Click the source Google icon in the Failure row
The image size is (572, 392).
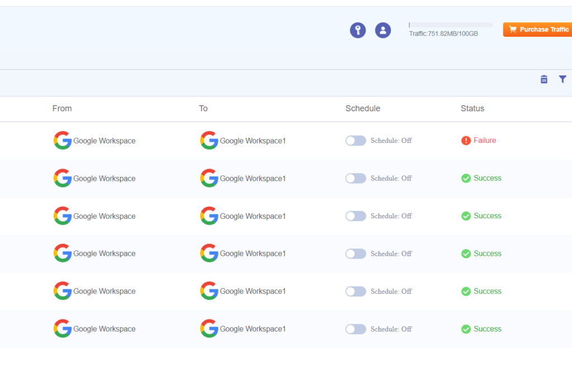[x=63, y=140]
